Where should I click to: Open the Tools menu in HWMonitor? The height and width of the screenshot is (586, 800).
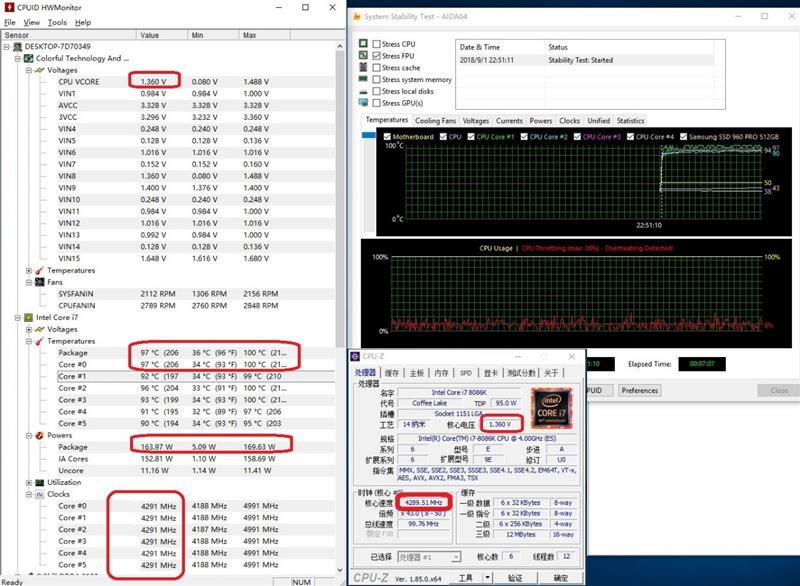coord(57,22)
